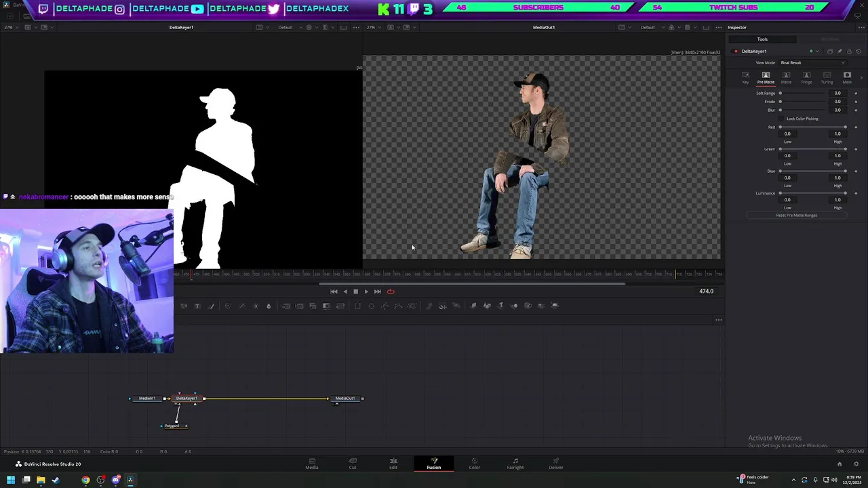
Task: Click the Red Low value field
Action: (787, 134)
